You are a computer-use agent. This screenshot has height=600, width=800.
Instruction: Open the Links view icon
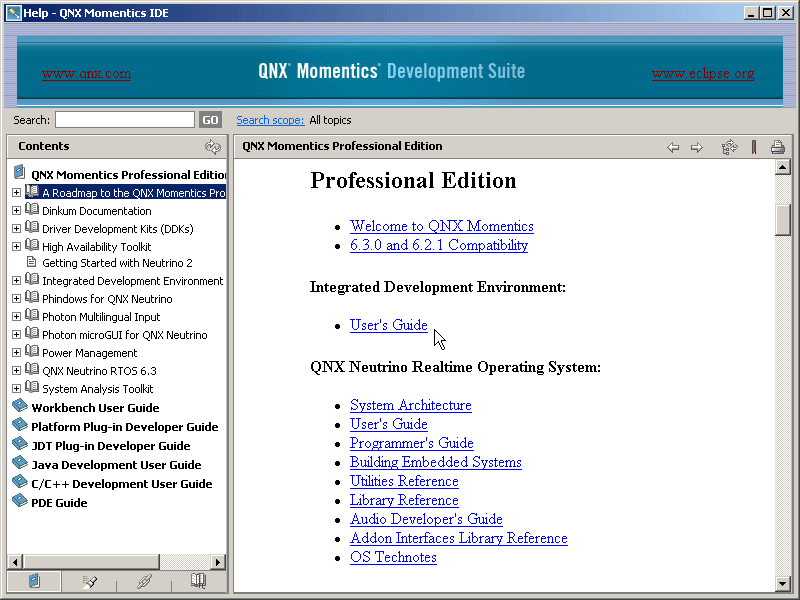pos(143,580)
